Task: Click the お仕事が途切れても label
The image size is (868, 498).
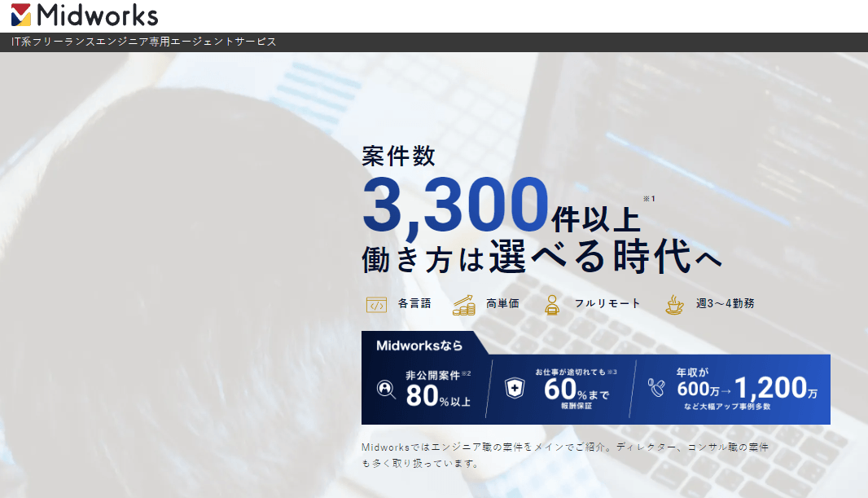Action: pyautogui.click(x=570, y=372)
